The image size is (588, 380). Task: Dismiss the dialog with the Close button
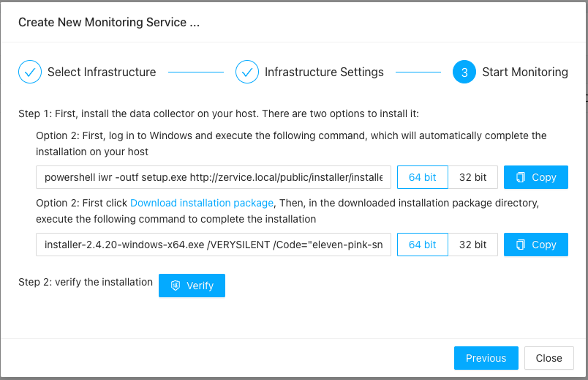click(x=549, y=358)
